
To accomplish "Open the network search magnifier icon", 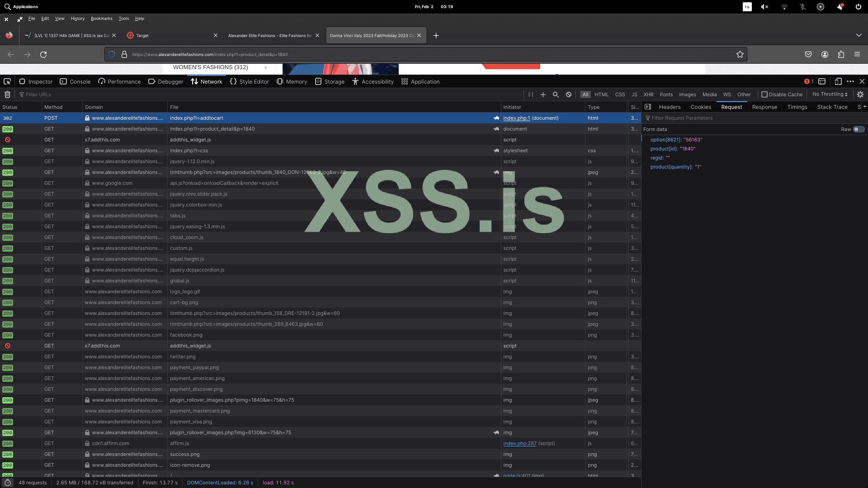I will (556, 94).
